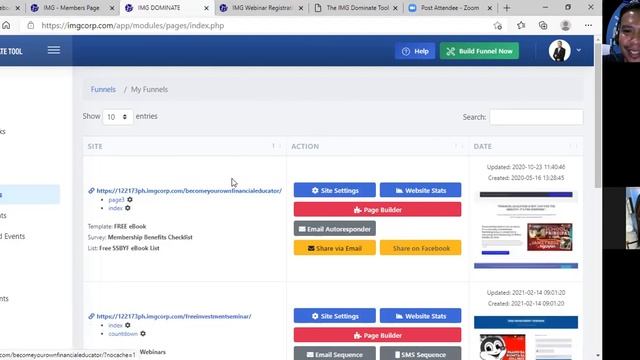Click the Search input field
The image size is (640, 360).
click(x=536, y=117)
